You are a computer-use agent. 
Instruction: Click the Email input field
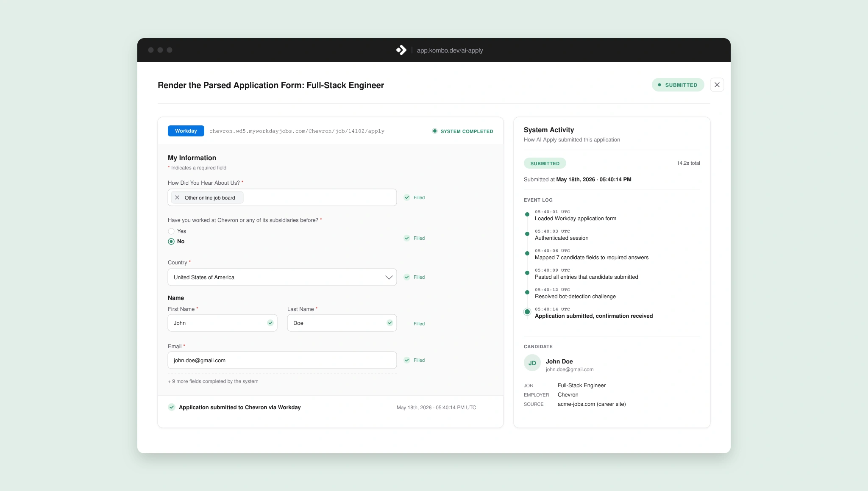282,360
